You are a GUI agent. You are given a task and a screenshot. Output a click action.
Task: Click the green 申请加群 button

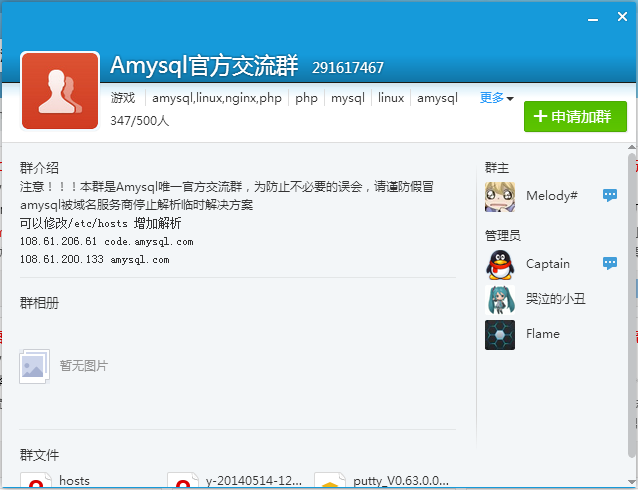(x=575, y=117)
